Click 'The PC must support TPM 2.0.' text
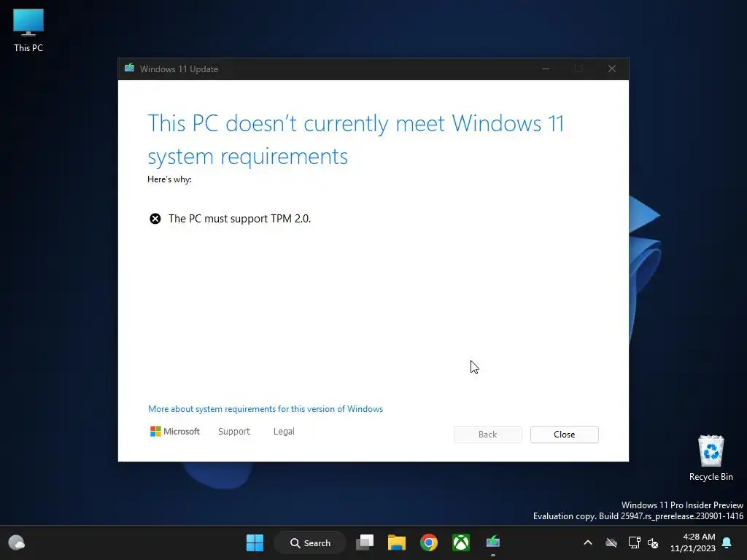This screenshot has height=560, width=747. coord(239,219)
